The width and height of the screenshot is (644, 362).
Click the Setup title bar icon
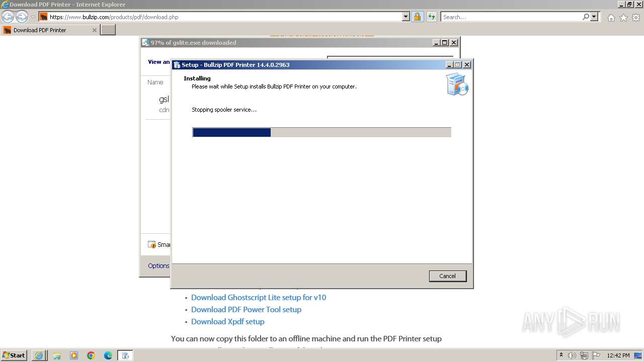(177, 65)
